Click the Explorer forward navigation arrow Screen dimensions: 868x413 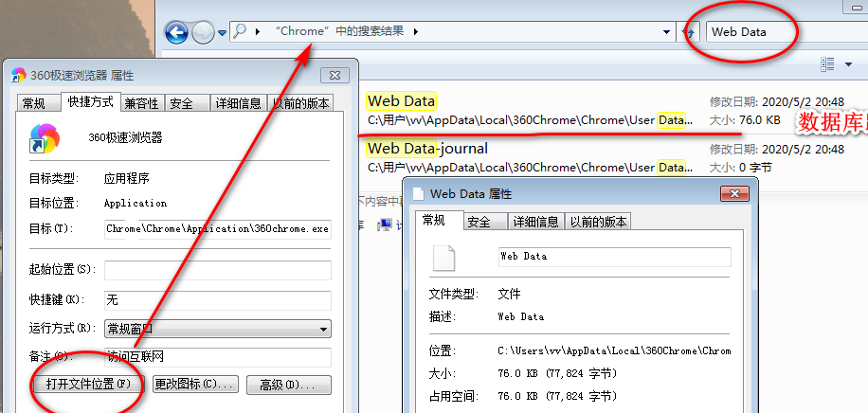pos(203,33)
